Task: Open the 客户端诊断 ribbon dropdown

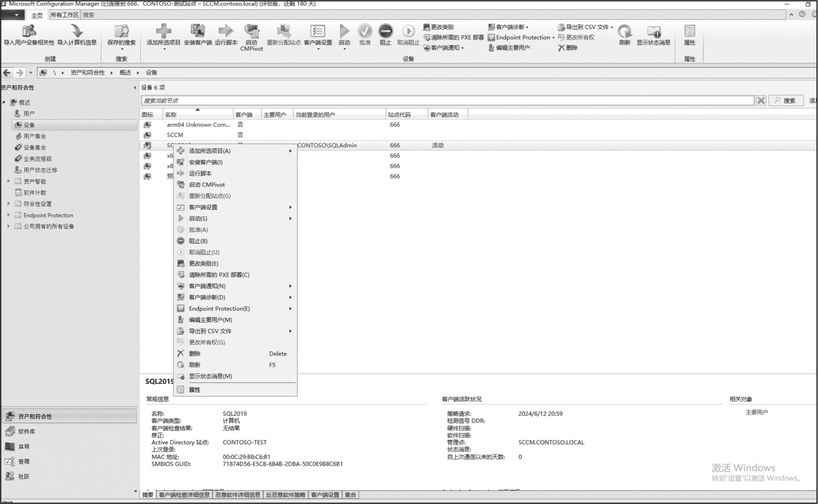Action: coord(508,27)
